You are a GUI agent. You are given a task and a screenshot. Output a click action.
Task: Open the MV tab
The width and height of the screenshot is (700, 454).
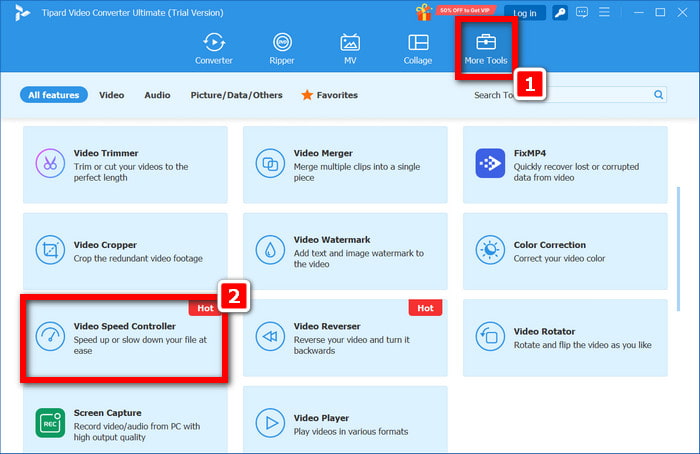(350, 49)
